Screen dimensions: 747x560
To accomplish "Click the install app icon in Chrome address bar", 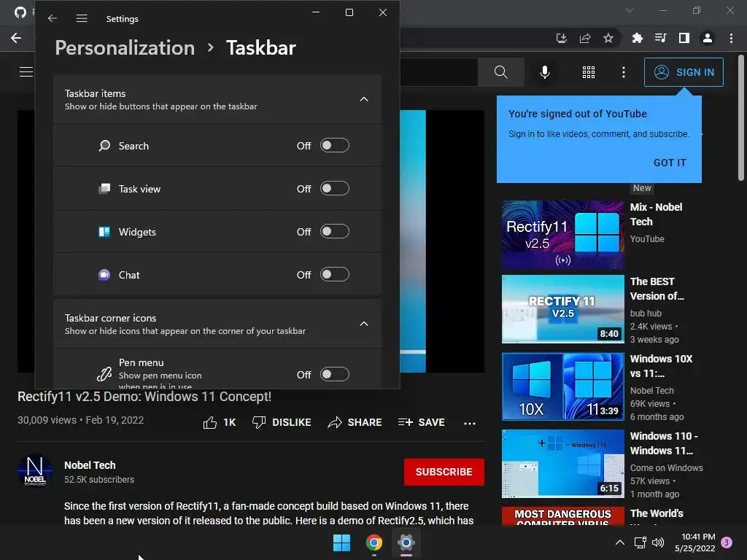I will tap(562, 38).
